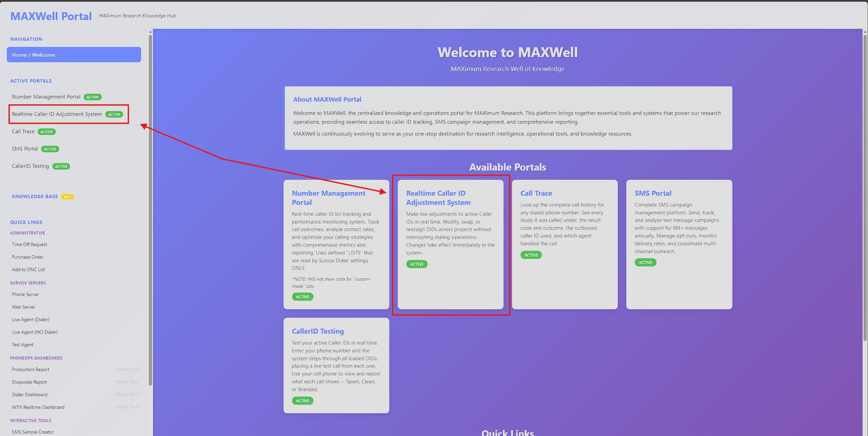Open the Call Trace portal card
Image resolution: width=868 pixels, height=436 pixels.
point(565,244)
